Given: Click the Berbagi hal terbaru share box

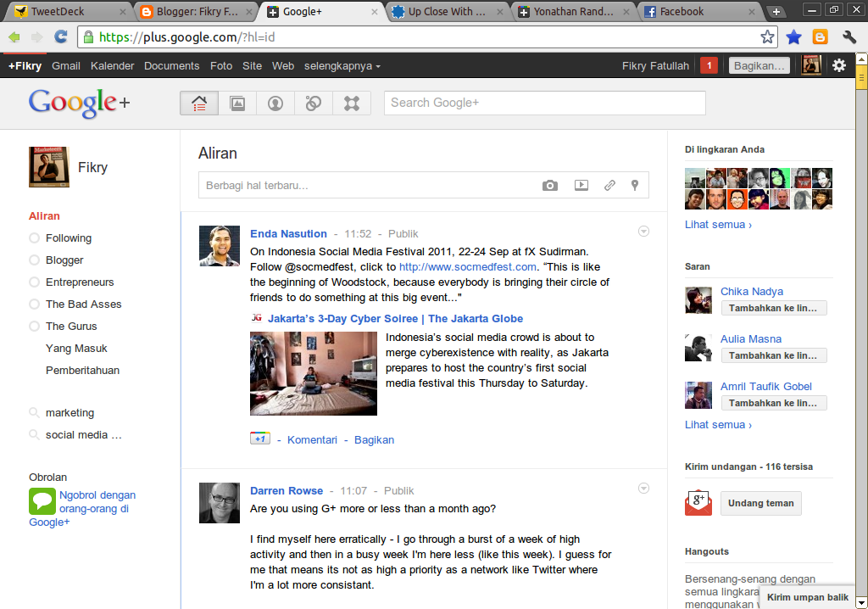Looking at the screenshot, I should click(x=424, y=185).
